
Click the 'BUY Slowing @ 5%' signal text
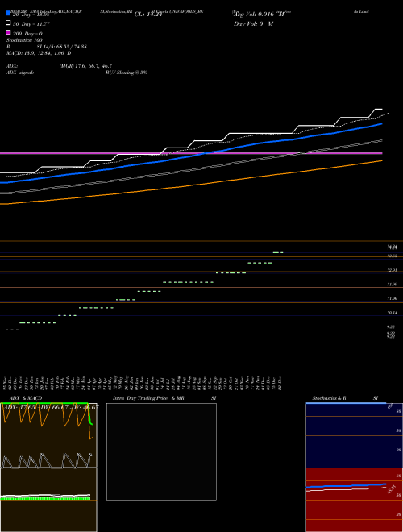click(127, 73)
